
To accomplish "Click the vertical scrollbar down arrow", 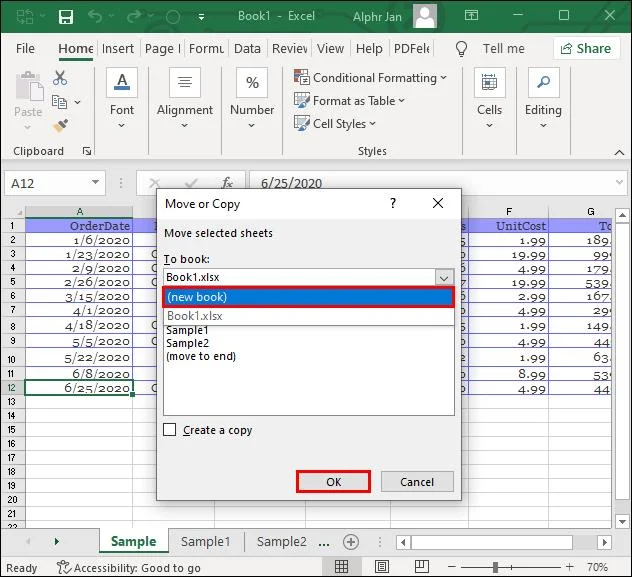I will tap(622, 522).
